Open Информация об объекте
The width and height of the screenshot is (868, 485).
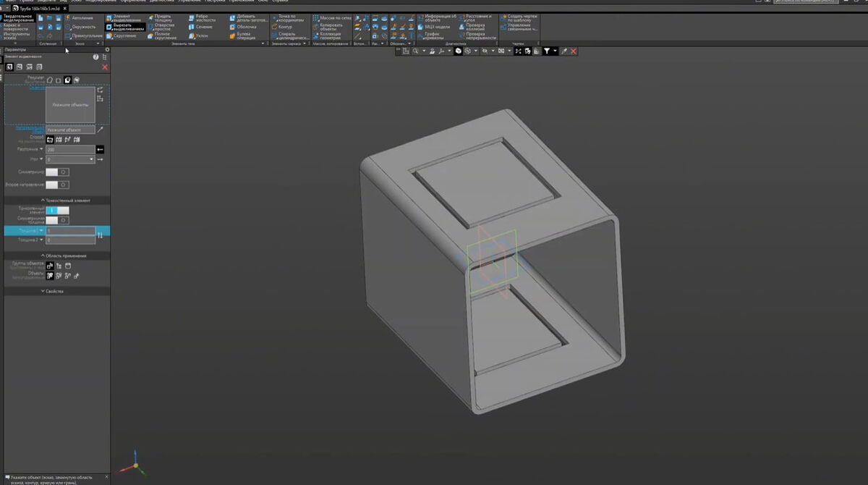coord(437,18)
